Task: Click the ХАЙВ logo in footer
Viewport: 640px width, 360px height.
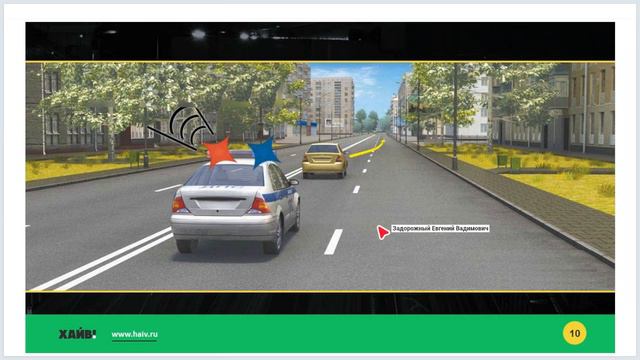Action: coord(77,334)
